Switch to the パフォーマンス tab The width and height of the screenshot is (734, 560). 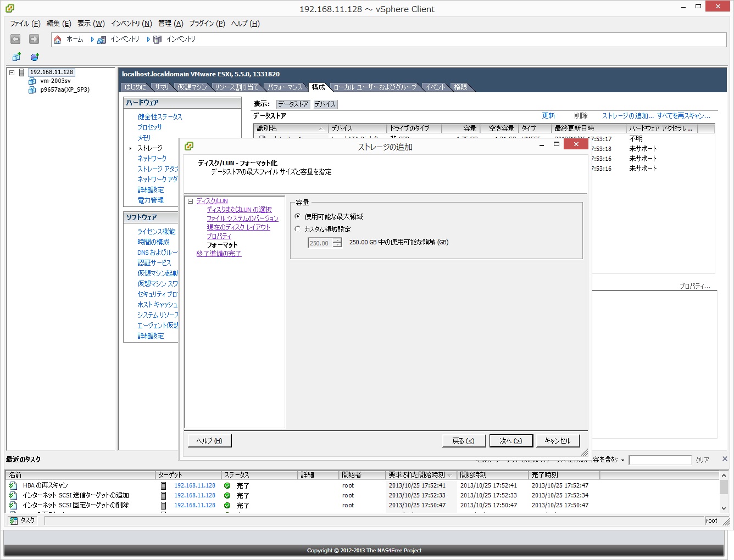pos(285,87)
